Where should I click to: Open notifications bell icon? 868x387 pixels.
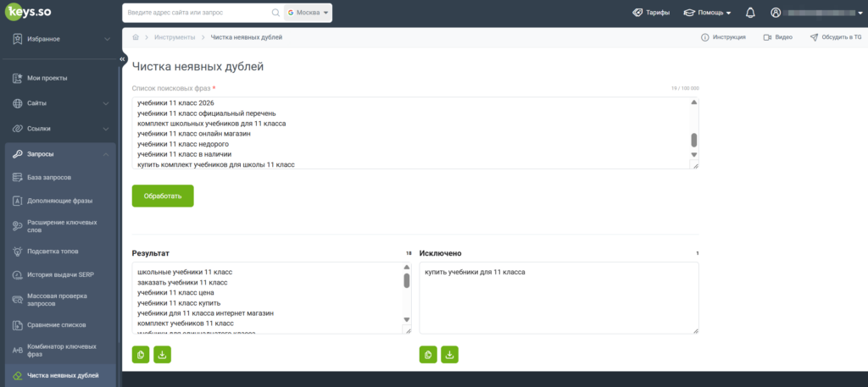[x=751, y=13]
